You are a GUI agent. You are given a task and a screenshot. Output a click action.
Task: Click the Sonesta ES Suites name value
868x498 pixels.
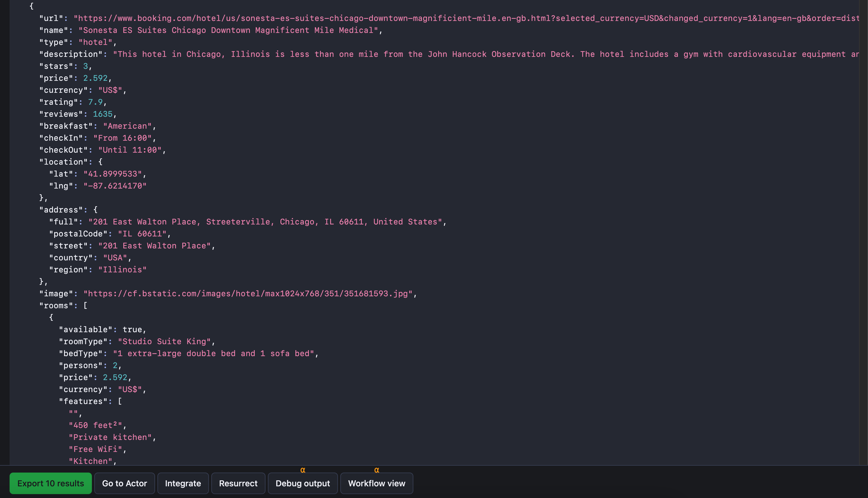coord(228,30)
